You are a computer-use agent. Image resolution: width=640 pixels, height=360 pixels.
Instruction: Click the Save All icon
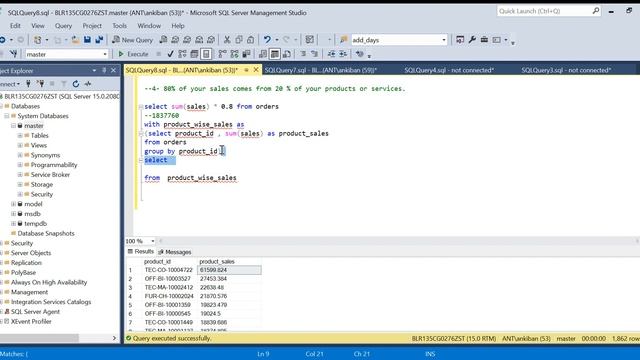pyautogui.click(x=99, y=40)
